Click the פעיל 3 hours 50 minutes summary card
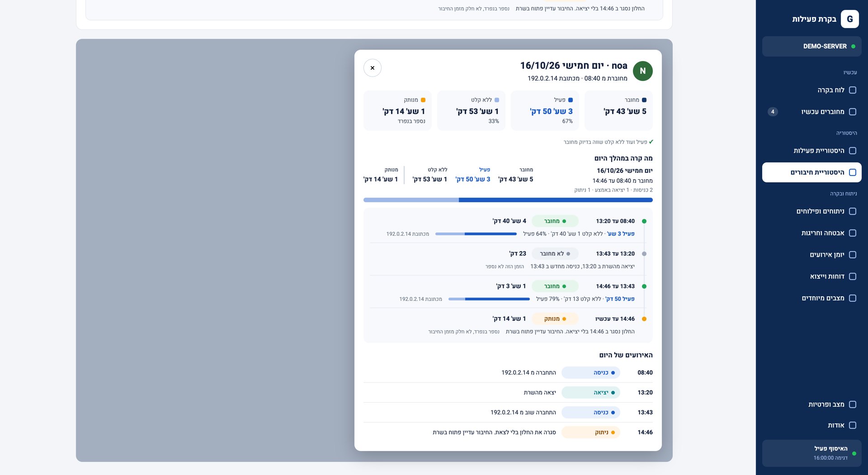 pyautogui.click(x=545, y=111)
